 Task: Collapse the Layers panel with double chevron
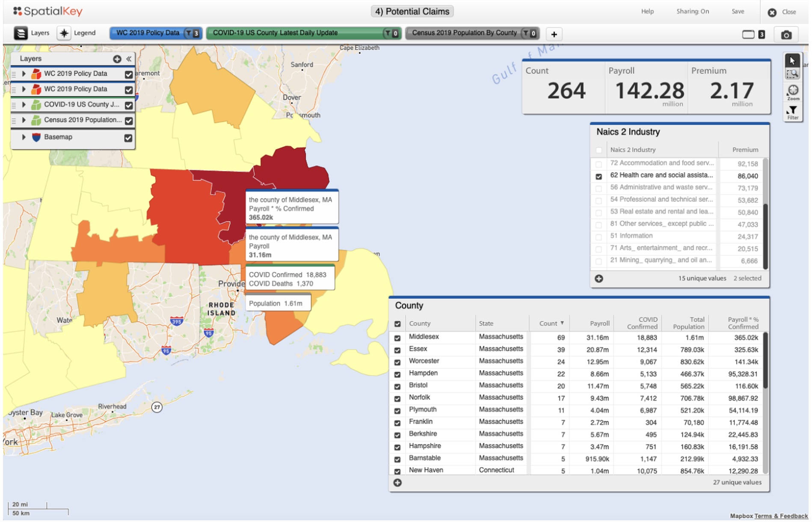[x=129, y=59]
